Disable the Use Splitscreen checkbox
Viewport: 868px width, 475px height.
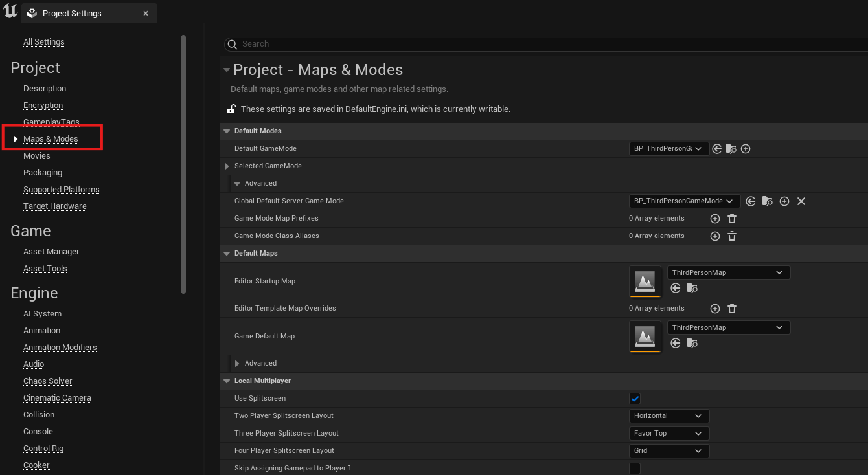click(635, 399)
